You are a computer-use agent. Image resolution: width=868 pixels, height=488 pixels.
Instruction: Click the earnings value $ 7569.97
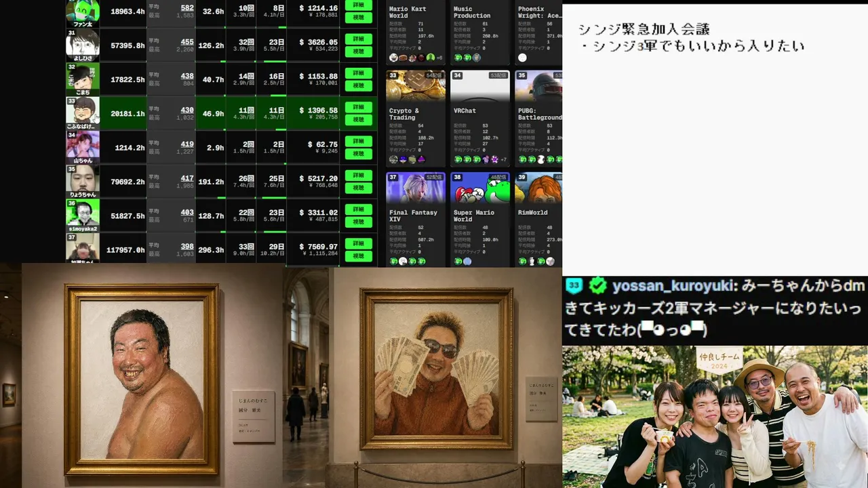tap(318, 246)
